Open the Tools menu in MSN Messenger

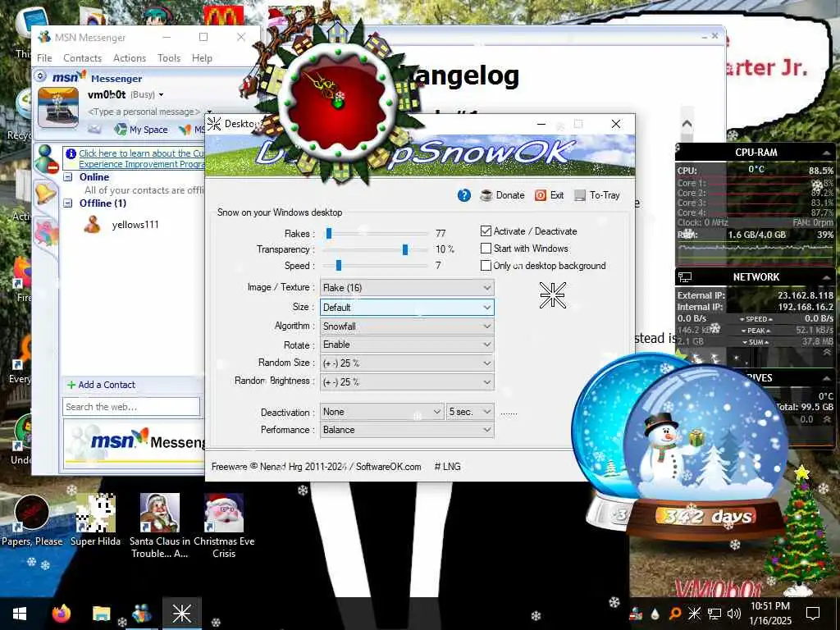click(169, 58)
